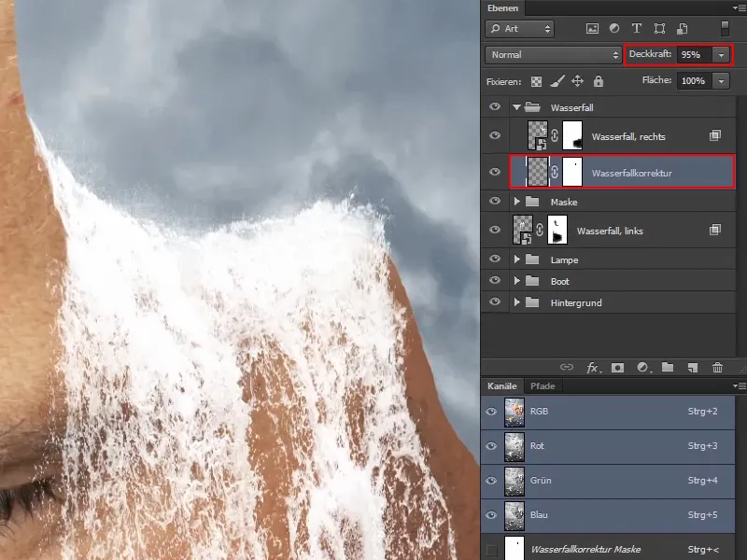Lock transparent pixels icon
Viewport: 747px width, 560px height.
[536, 81]
